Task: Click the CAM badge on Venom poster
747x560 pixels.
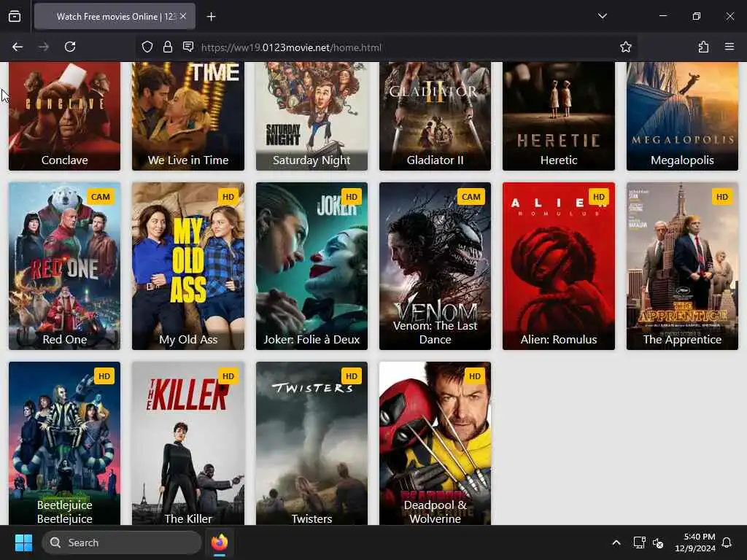Action: click(x=471, y=197)
